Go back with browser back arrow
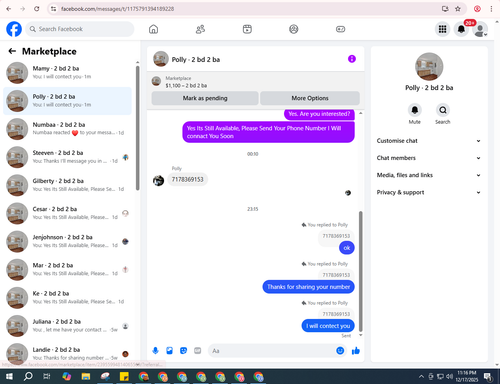The image size is (500, 384). (9, 9)
